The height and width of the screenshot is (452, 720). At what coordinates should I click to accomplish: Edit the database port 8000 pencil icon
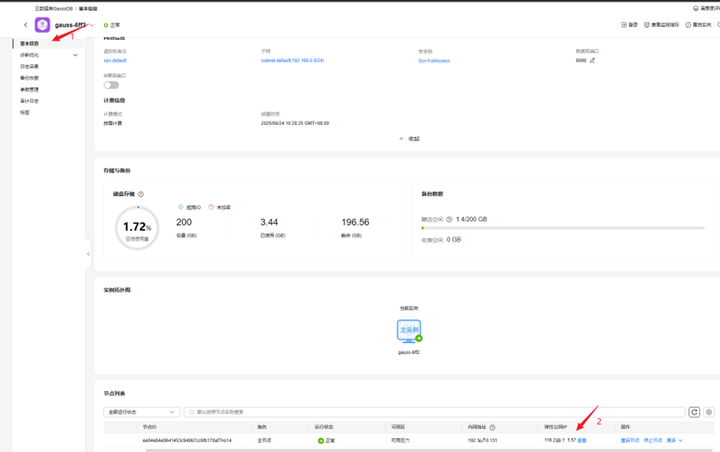(x=592, y=60)
